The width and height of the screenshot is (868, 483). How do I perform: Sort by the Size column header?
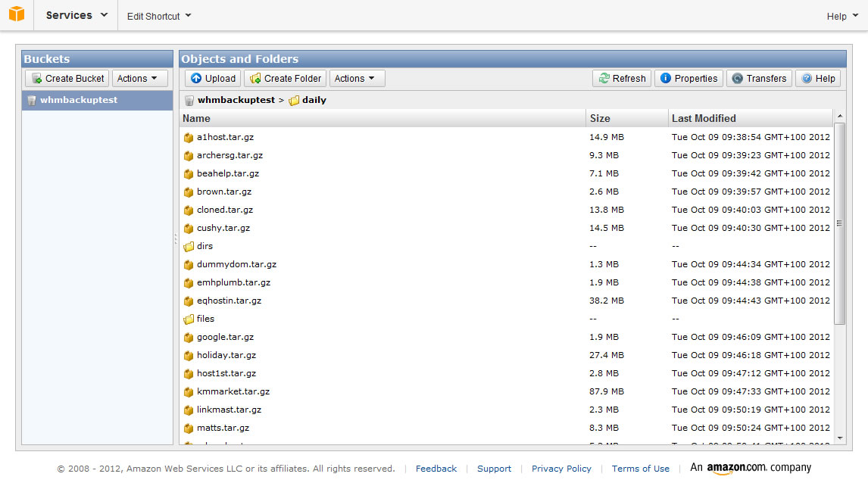click(627, 118)
